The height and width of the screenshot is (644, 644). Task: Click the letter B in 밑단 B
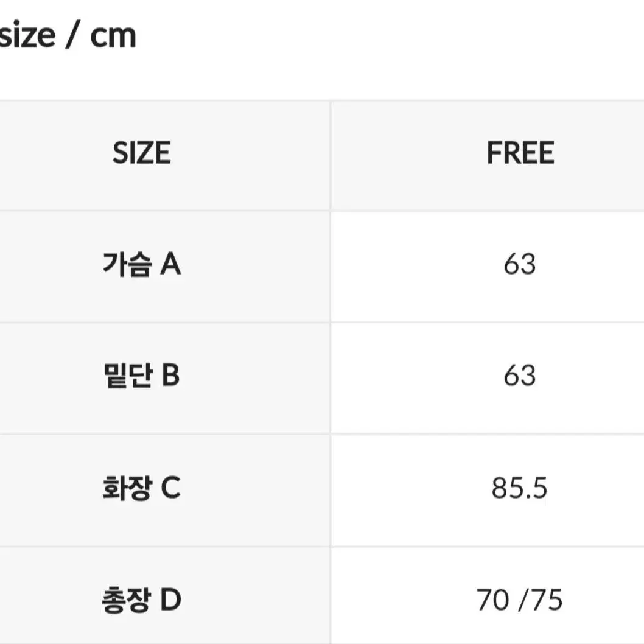click(171, 376)
